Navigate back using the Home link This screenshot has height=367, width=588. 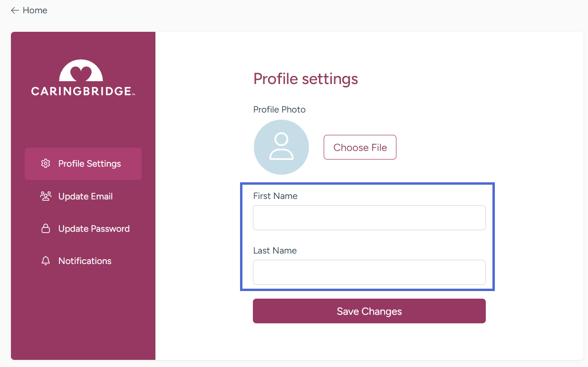(35, 10)
